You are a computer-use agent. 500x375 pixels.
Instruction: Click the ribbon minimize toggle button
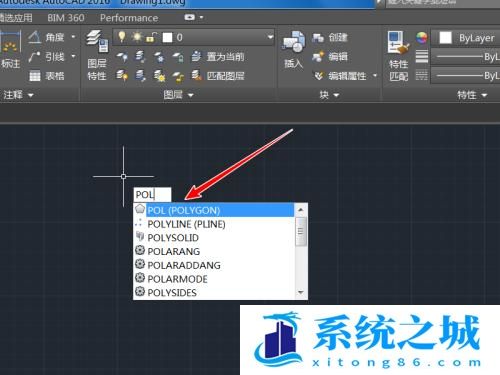pyautogui.click(x=190, y=17)
